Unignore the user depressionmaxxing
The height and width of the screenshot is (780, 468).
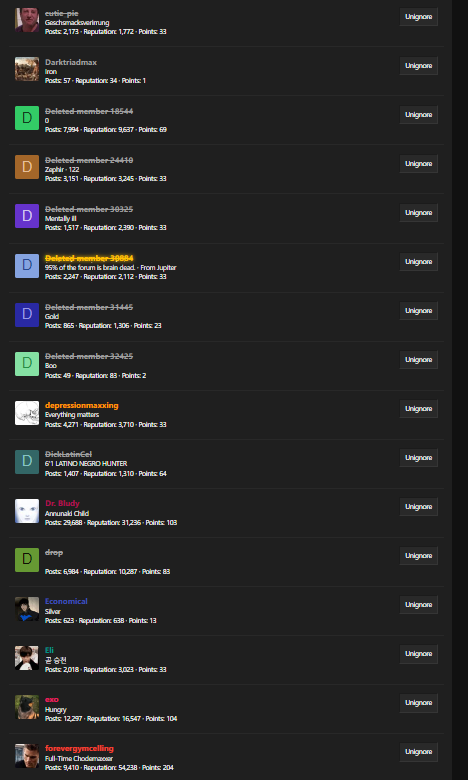[x=418, y=408]
